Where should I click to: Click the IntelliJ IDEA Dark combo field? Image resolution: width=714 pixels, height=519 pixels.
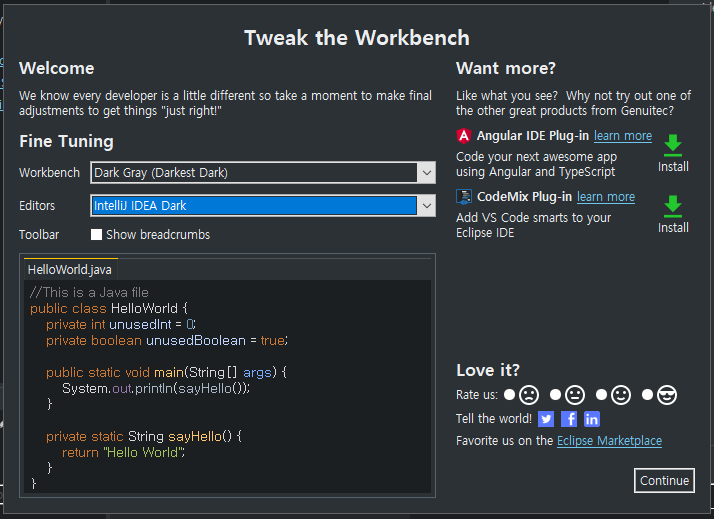pos(263,206)
